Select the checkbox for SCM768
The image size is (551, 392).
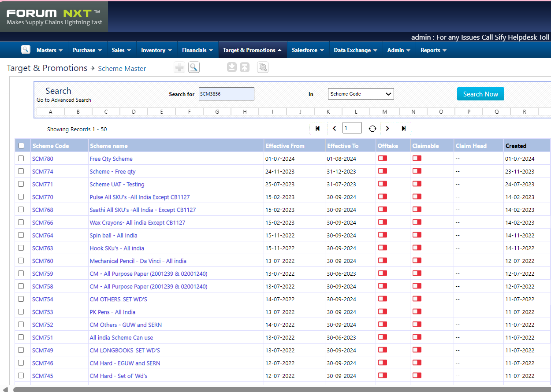coord(21,210)
